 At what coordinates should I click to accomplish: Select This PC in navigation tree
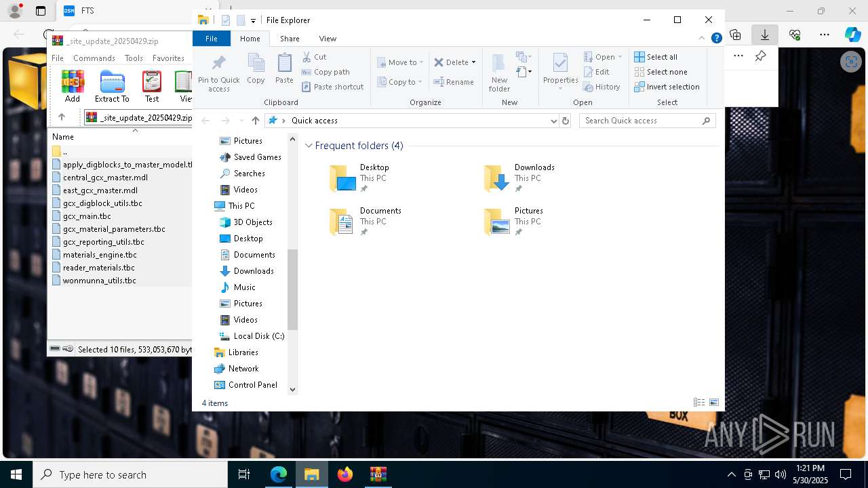(x=235, y=206)
